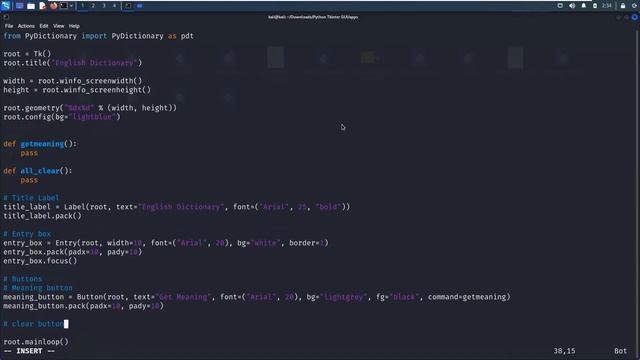Open the File menu

[x=9, y=26]
